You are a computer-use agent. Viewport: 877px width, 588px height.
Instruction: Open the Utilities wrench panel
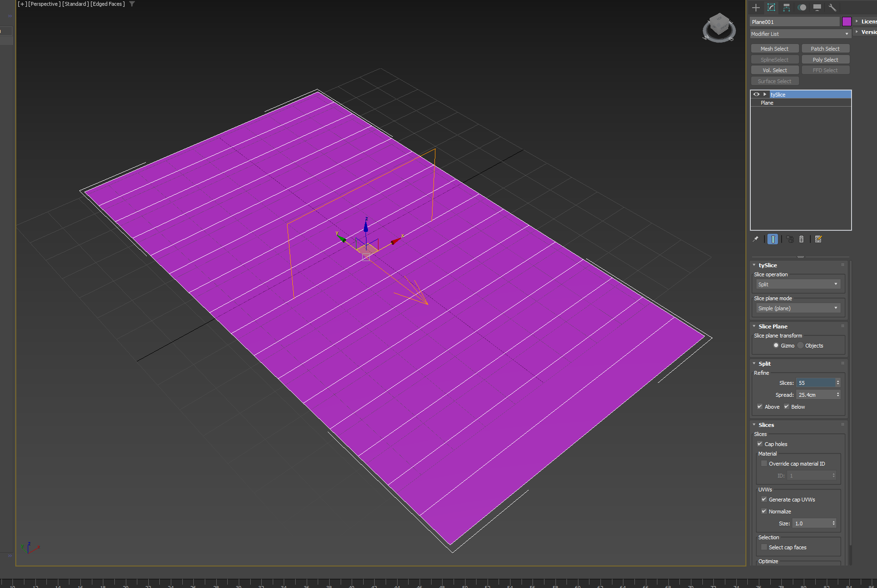(833, 8)
